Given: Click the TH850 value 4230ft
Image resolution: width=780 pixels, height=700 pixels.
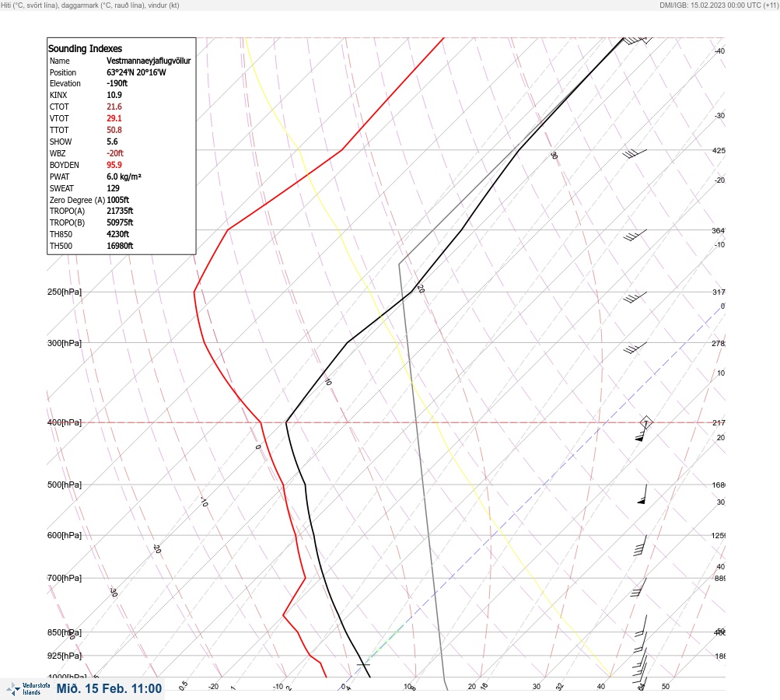Looking at the screenshot, I should pos(118,234).
